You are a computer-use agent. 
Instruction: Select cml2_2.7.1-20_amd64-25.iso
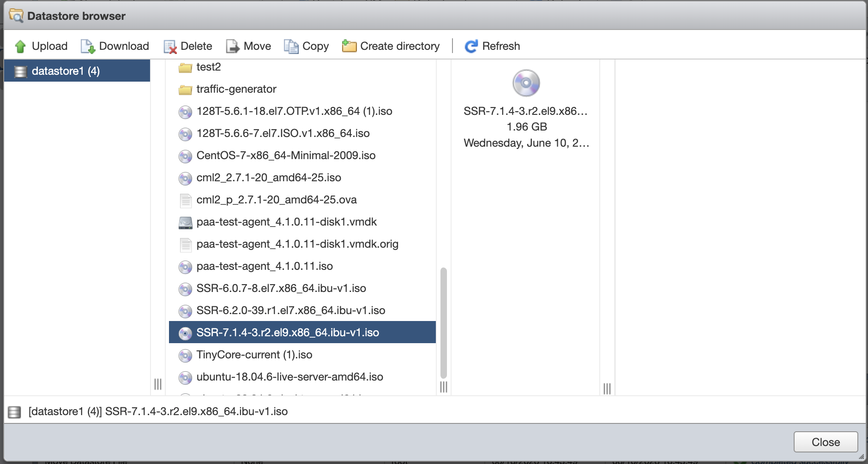[269, 178]
